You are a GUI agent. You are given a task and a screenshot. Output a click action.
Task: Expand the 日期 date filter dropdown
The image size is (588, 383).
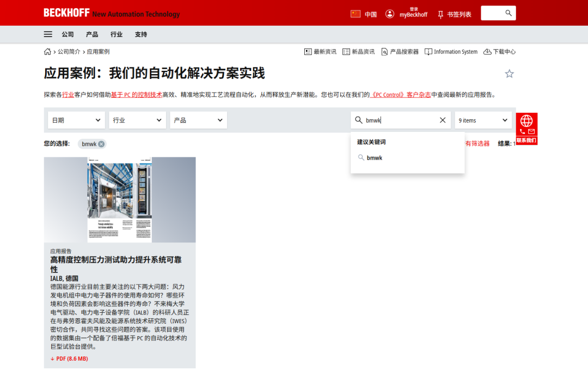(76, 120)
